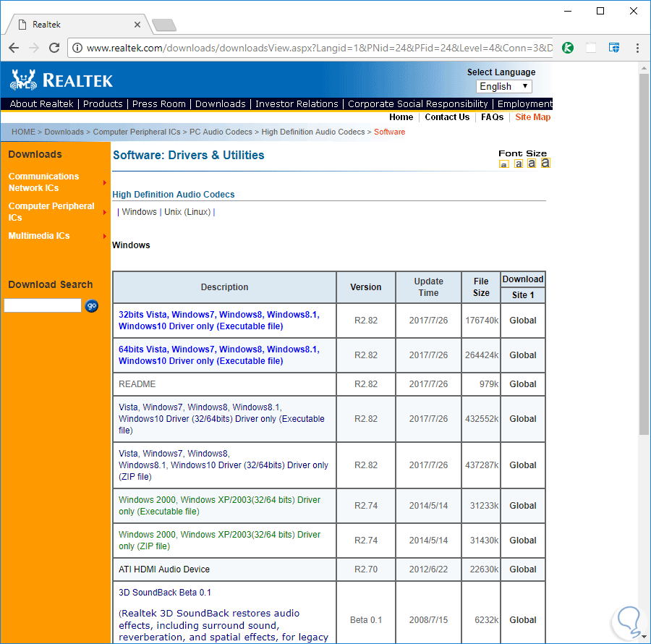
Task: Open Downloads menu in navigation bar
Action: point(221,103)
